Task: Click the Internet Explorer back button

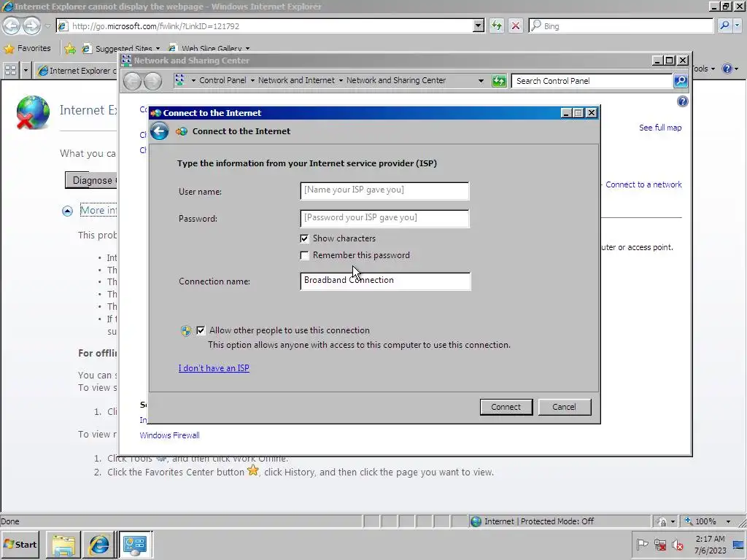Action: click(x=12, y=26)
